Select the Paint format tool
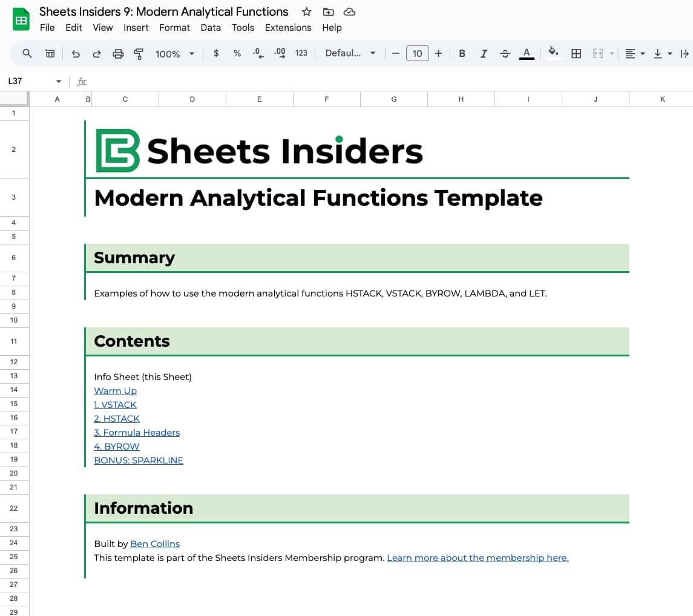Image resolution: width=693 pixels, height=616 pixels. [x=138, y=53]
